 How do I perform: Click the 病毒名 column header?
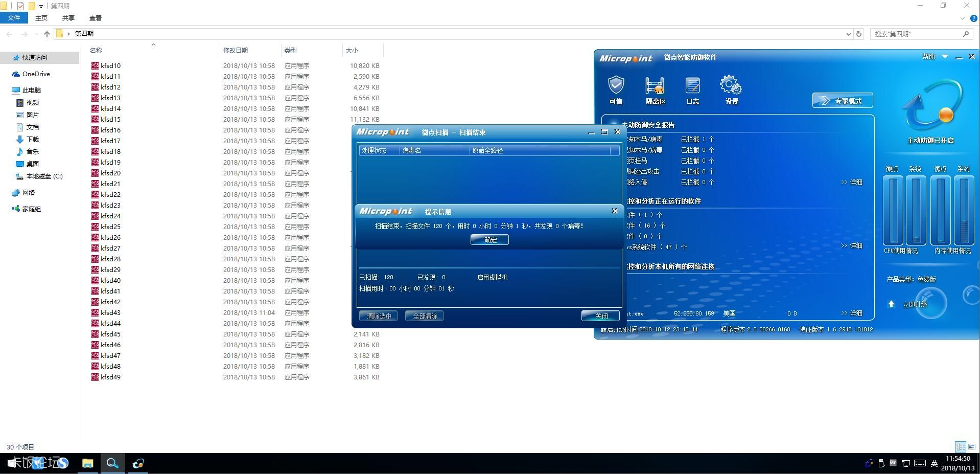pyautogui.click(x=434, y=150)
